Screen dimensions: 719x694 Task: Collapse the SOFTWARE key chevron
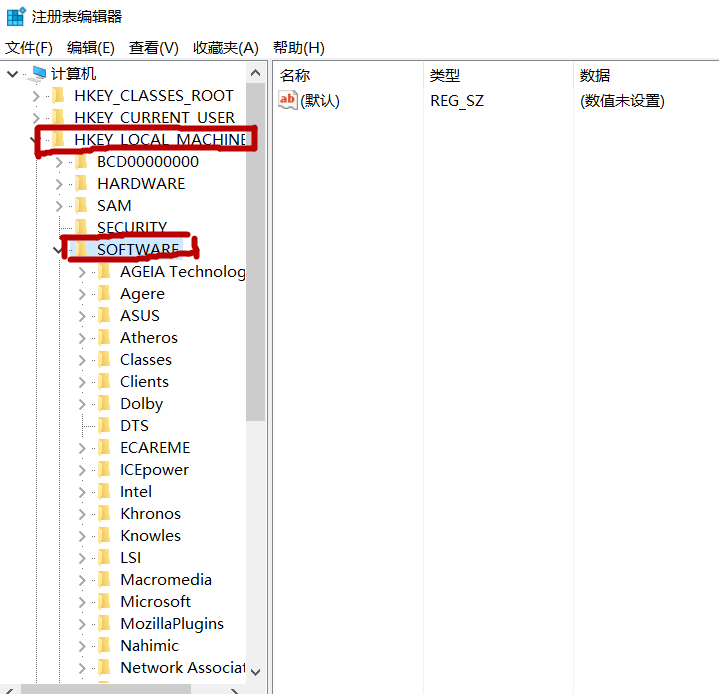pos(57,250)
